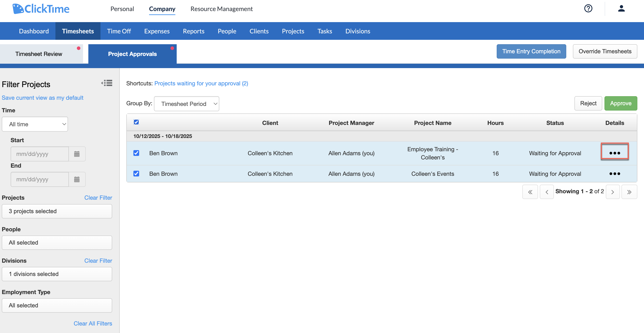
Task: Click the green Approve button
Action: click(x=621, y=103)
